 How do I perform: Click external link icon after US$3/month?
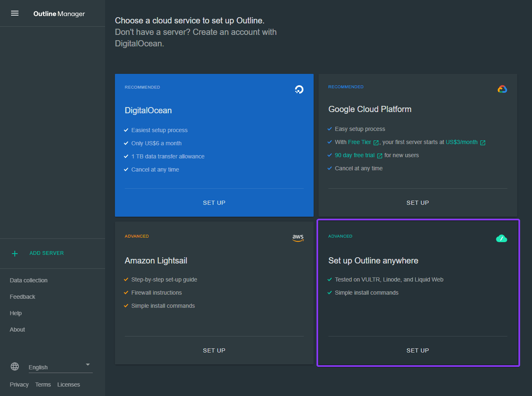[x=483, y=143]
